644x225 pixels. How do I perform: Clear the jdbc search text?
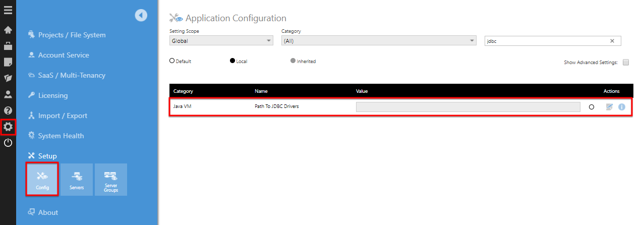point(612,41)
